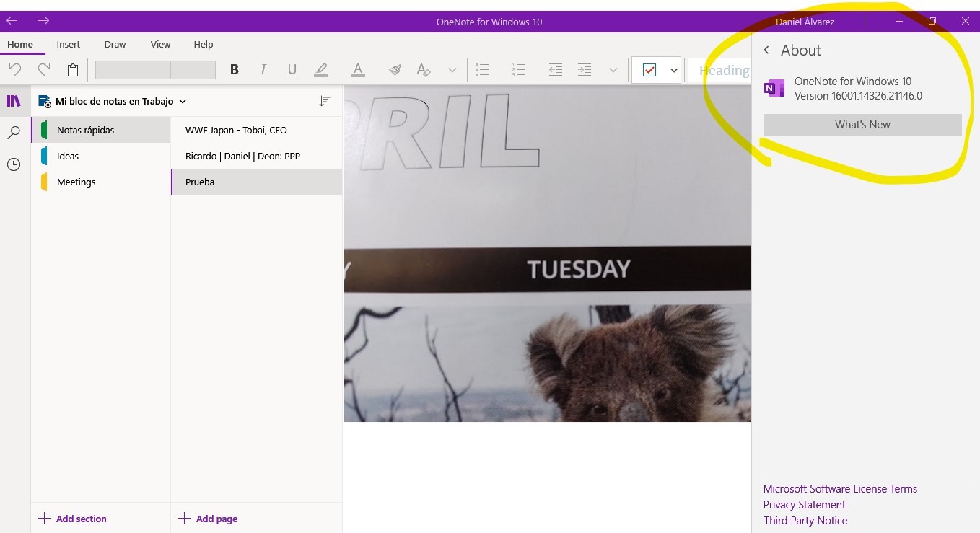This screenshot has height=533, width=980.
Task: Select the Notas rápidas section
Action: [x=101, y=130]
